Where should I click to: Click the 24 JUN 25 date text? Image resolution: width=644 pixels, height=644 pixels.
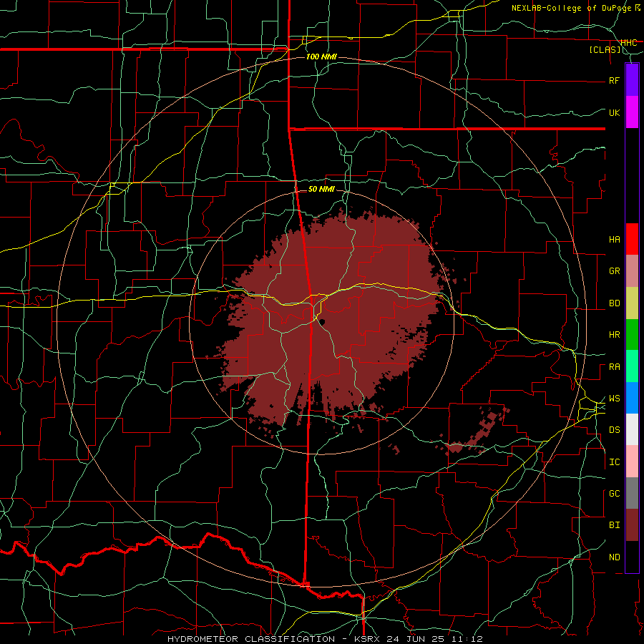[416, 639]
